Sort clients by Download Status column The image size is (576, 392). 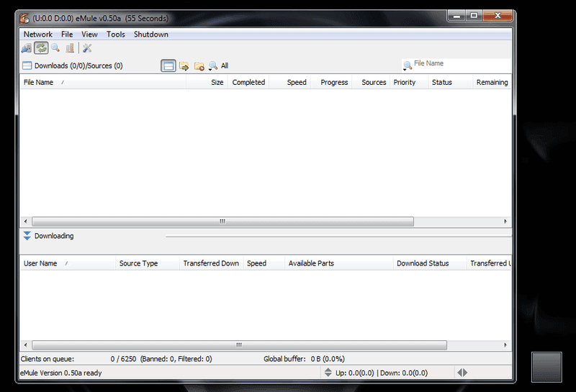[429, 263]
